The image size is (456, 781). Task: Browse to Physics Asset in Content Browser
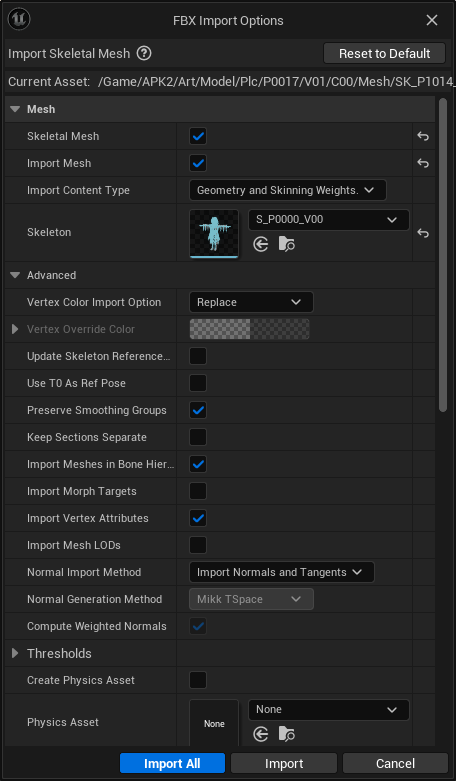[287, 734]
